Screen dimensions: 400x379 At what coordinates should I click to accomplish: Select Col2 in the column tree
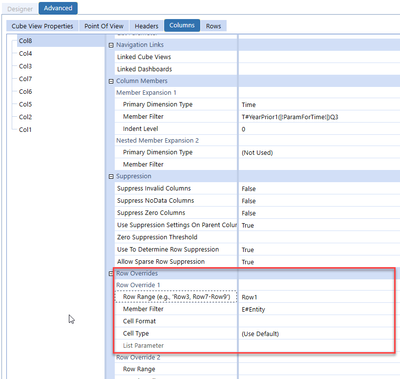[25, 117]
